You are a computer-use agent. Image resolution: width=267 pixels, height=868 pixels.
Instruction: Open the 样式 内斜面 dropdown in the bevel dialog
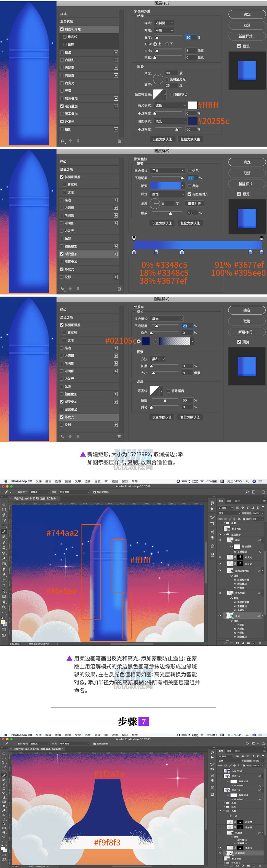[x=164, y=23]
